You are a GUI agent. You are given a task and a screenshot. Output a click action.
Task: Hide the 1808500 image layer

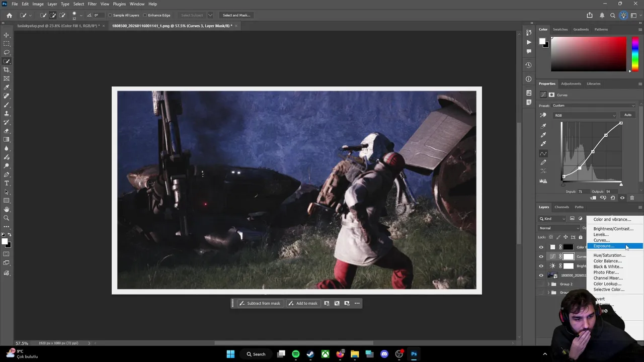click(541, 276)
